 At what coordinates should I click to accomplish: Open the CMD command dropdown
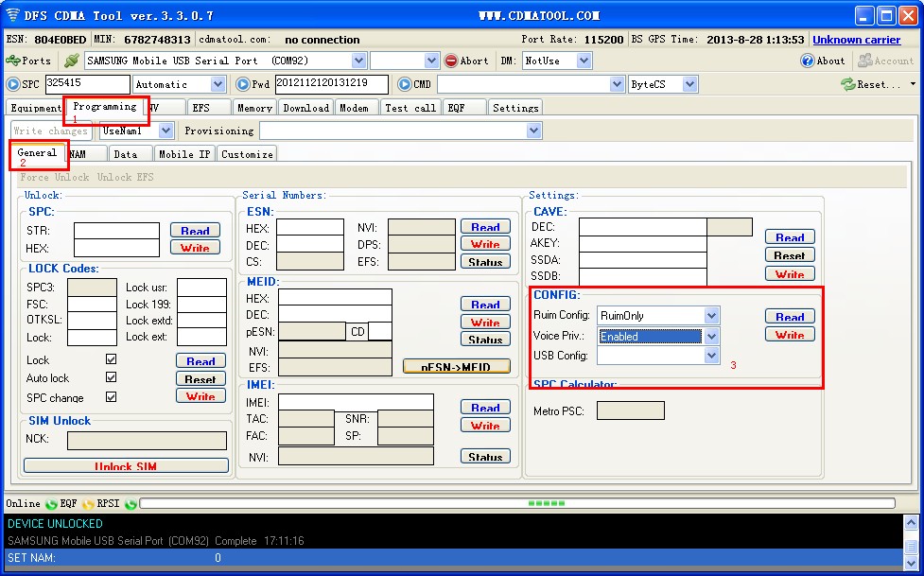(617, 84)
